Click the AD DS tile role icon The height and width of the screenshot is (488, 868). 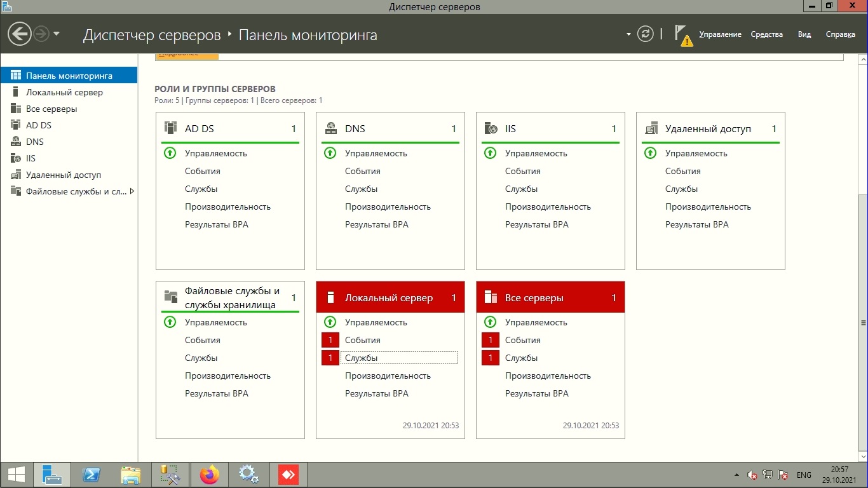pos(170,128)
